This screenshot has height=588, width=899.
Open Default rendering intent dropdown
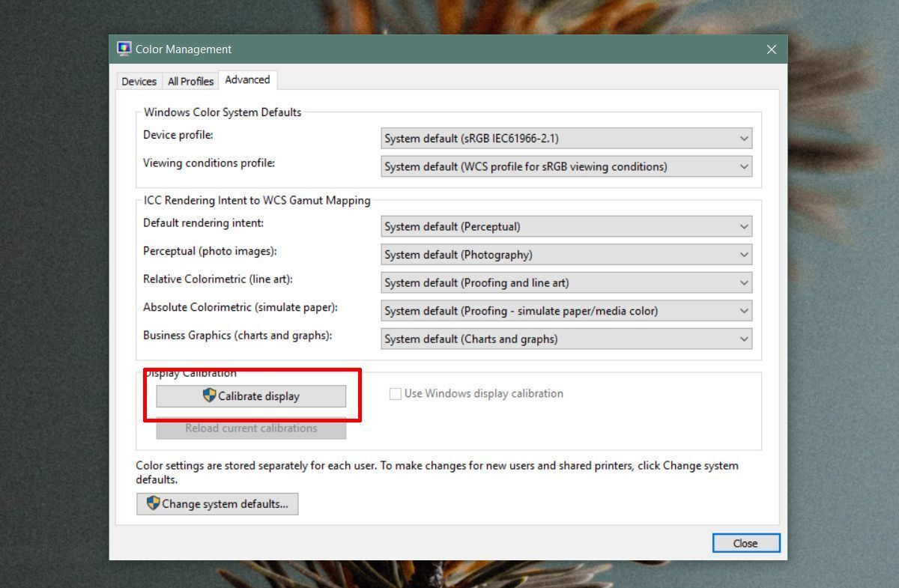point(566,227)
